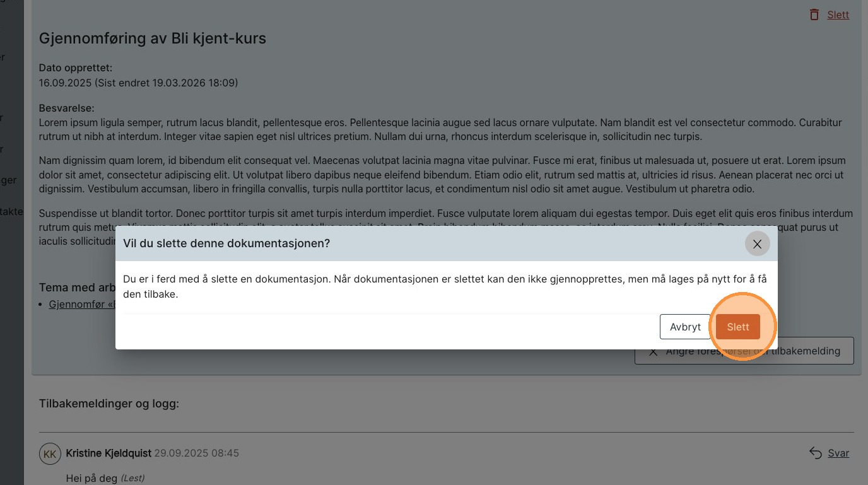
Task: Click the heading Gjennomføring av Bli kjent-kurs
Action: pyautogui.click(x=153, y=38)
